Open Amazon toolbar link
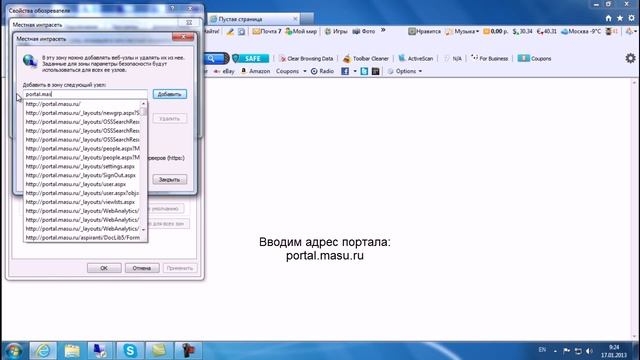The height and width of the screenshot is (360, 640). pos(255,71)
